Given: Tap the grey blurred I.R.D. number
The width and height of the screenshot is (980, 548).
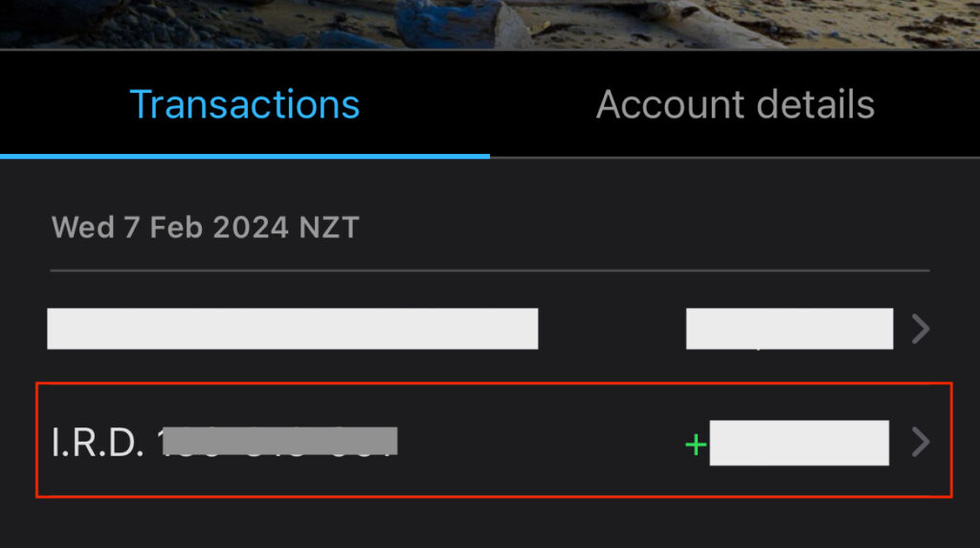Looking at the screenshot, I should point(278,441).
